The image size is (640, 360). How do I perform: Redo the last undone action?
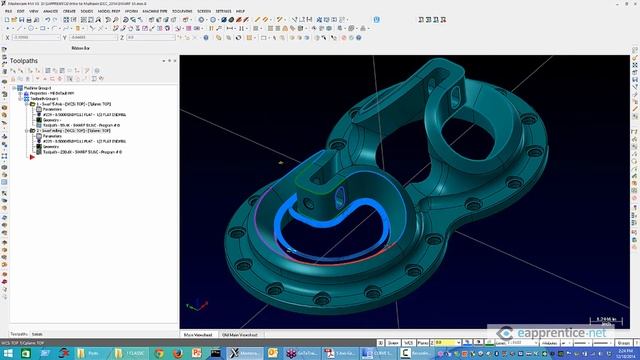tap(55, 20)
